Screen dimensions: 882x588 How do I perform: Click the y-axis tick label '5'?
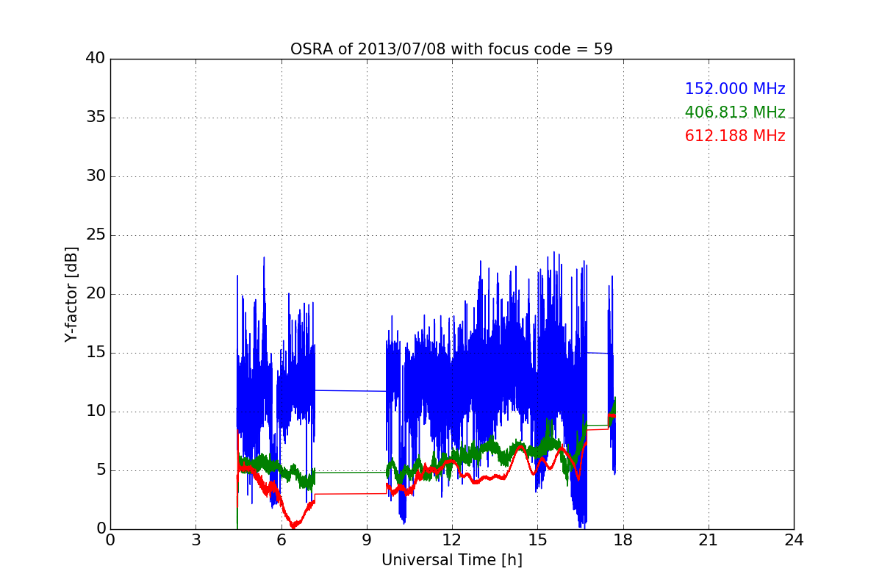pos(101,470)
